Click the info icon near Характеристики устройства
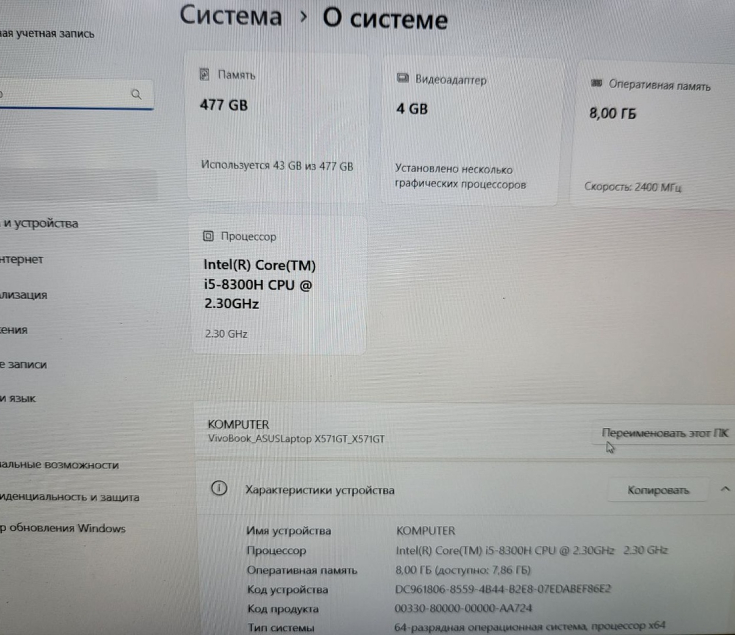 coord(219,488)
